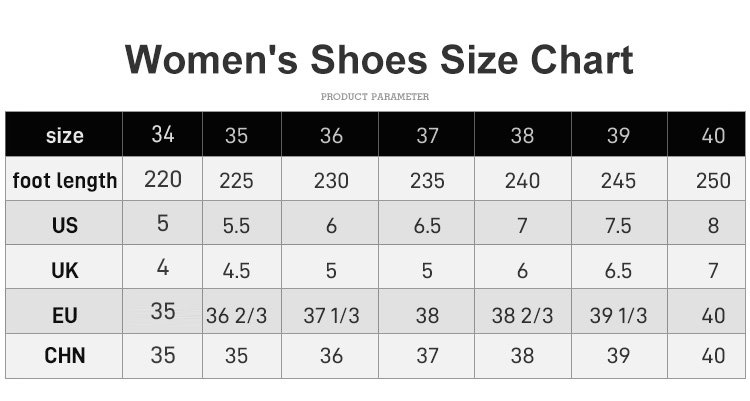Click the CHN row label
The image size is (750, 401).
65,356
